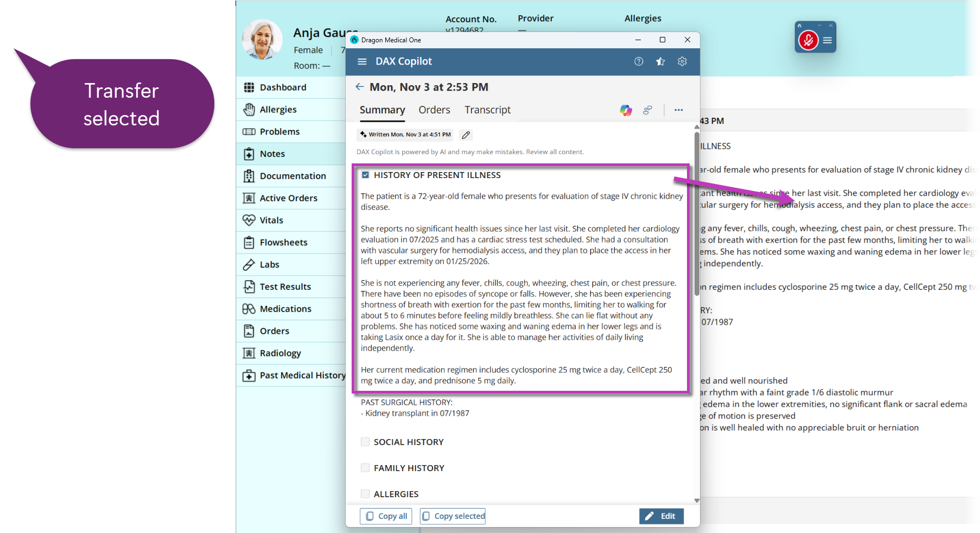The image size is (980, 533).
Task: Click the Copilot icon in the summary toolbar
Action: click(625, 110)
